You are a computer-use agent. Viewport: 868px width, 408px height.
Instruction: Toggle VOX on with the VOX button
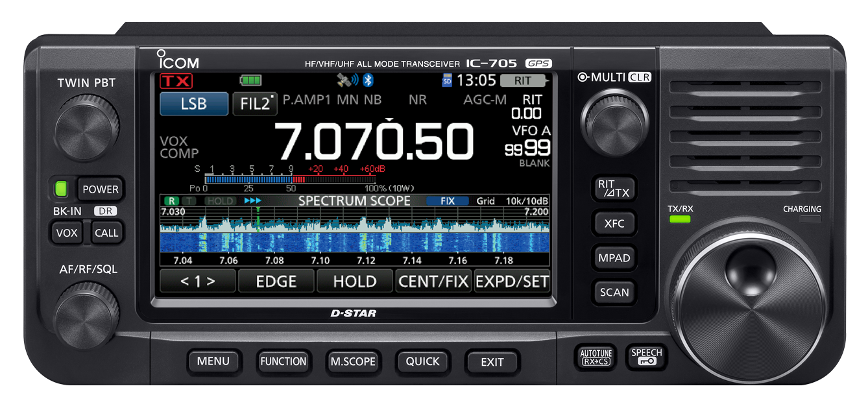pyautogui.click(x=66, y=232)
